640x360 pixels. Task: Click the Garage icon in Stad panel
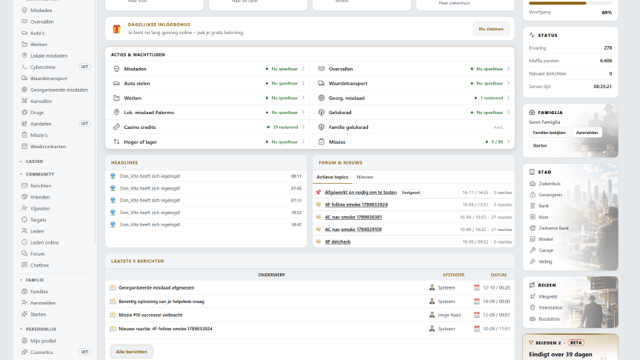(532, 250)
